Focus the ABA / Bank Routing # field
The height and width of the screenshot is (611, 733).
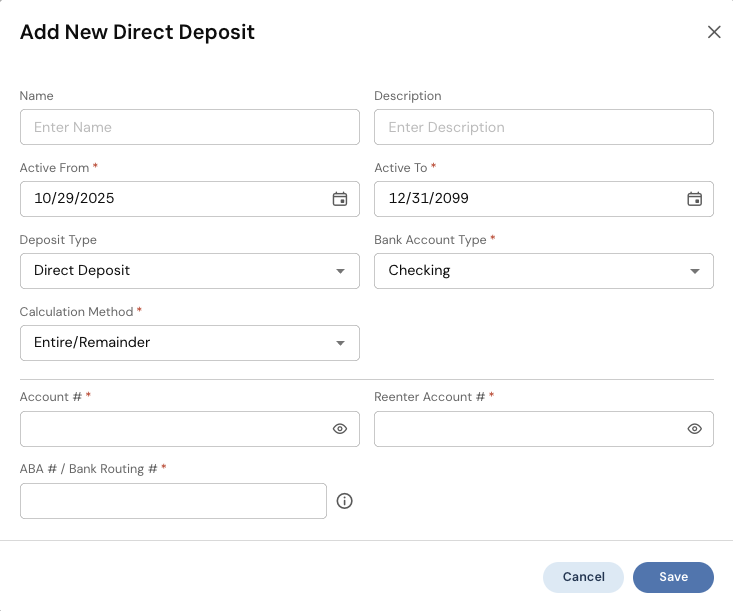click(x=173, y=501)
